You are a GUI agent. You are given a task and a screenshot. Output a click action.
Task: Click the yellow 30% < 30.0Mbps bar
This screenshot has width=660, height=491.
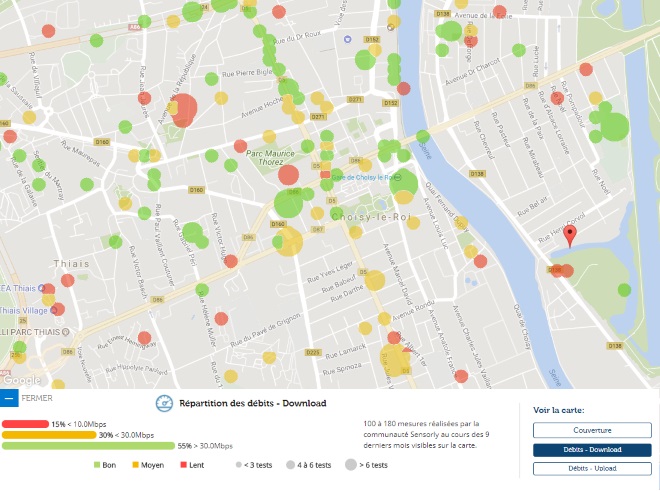pyautogui.click(x=48, y=435)
